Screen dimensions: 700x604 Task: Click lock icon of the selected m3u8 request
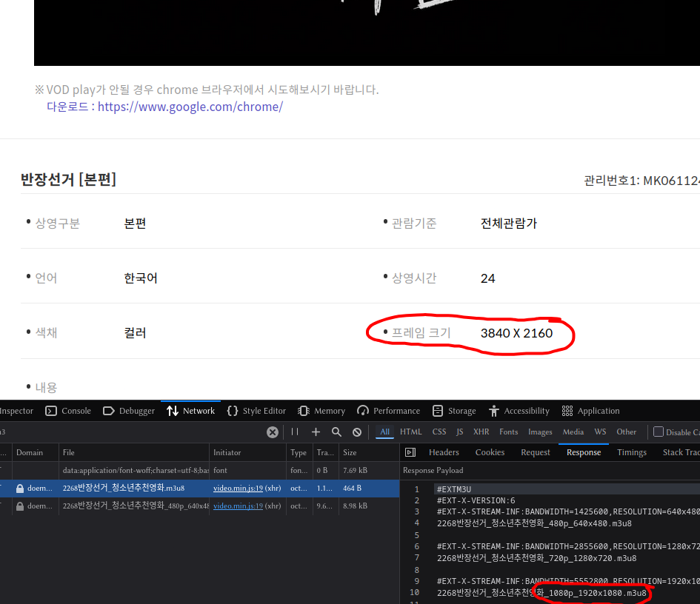click(20, 489)
